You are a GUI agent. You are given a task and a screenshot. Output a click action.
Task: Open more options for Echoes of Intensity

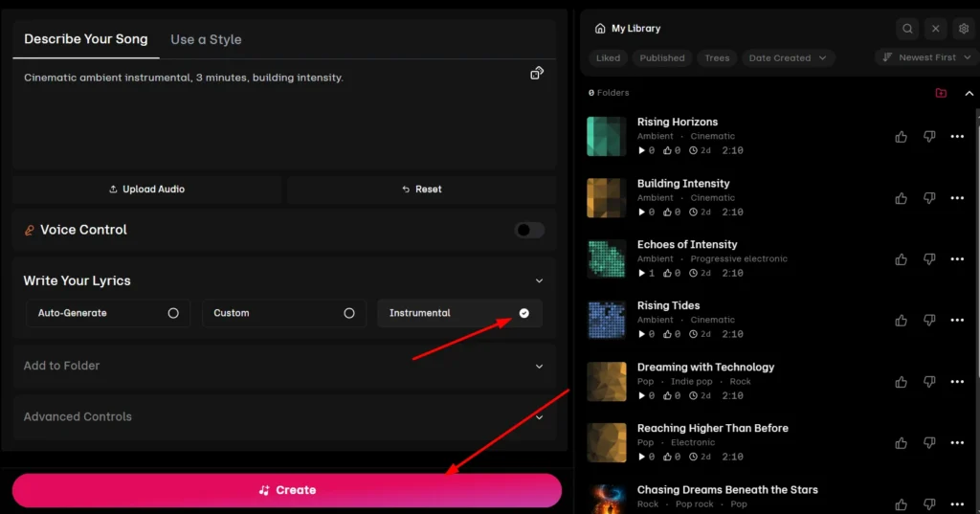point(957,258)
